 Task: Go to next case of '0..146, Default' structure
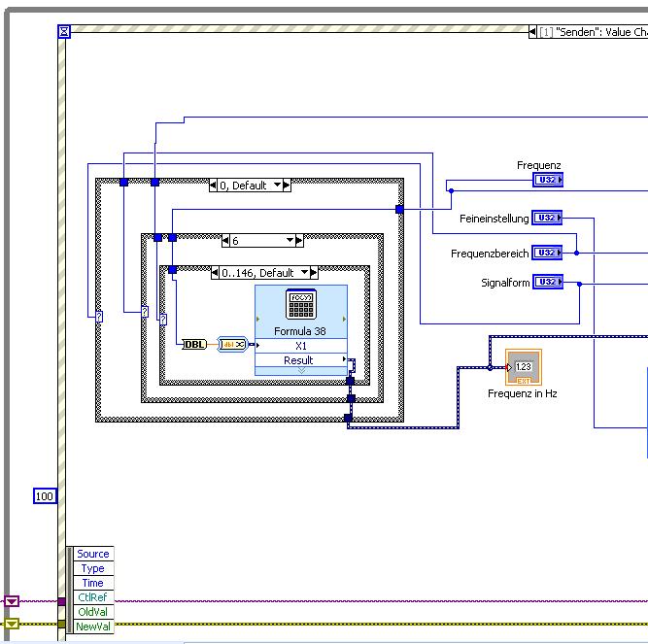pyautogui.click(x=314, y=273)
